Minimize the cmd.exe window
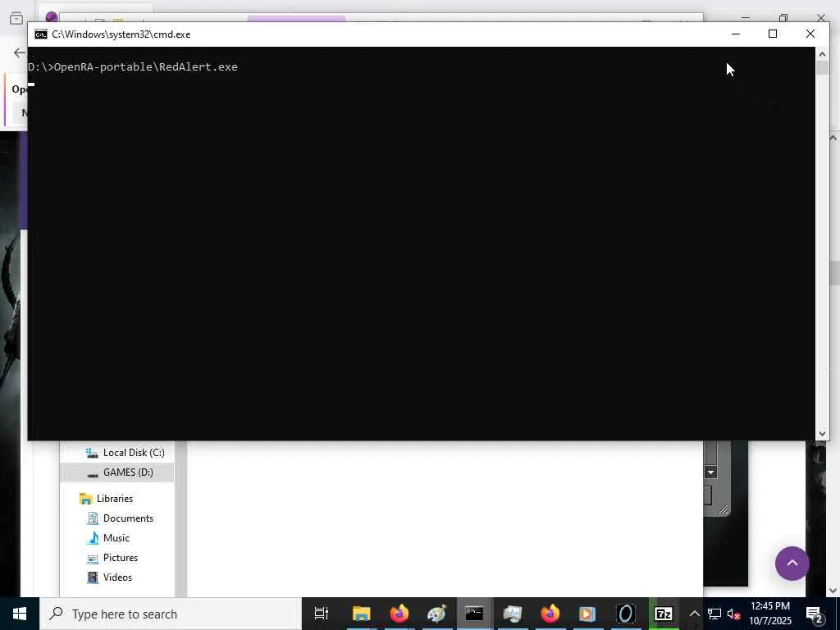 coord(736,34)
